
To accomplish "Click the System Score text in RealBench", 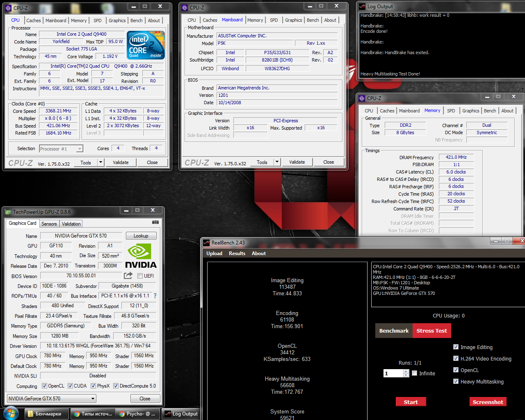I will click(x=287, y=411).
